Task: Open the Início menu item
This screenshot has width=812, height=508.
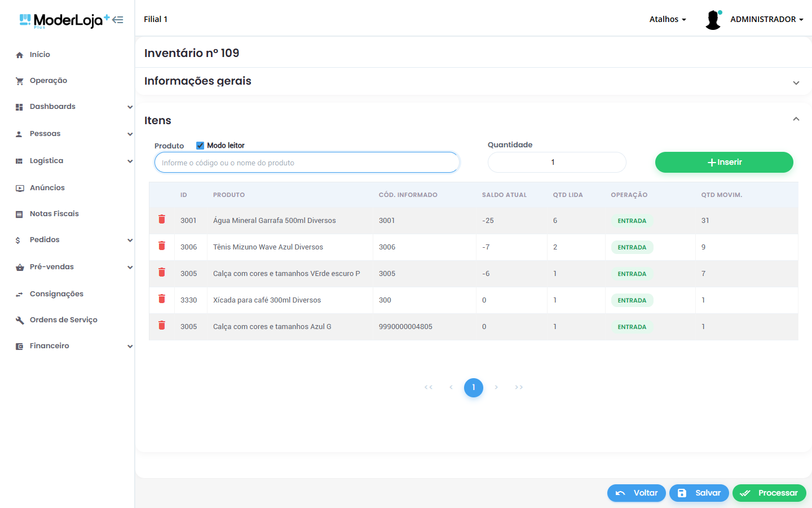Action: pyautogui.click(x=40, y=55)
